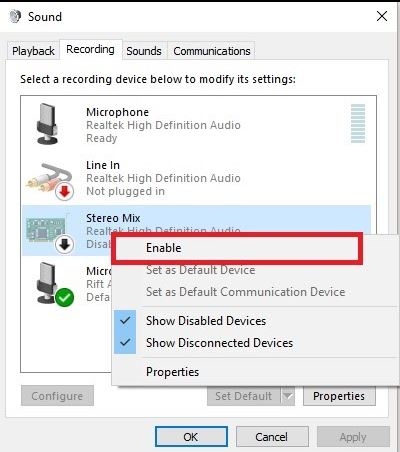The width and height of the screenshot is (400, 452).
Task: Click the Sound speaker icon in the title bar
Action: coord(15,16)
